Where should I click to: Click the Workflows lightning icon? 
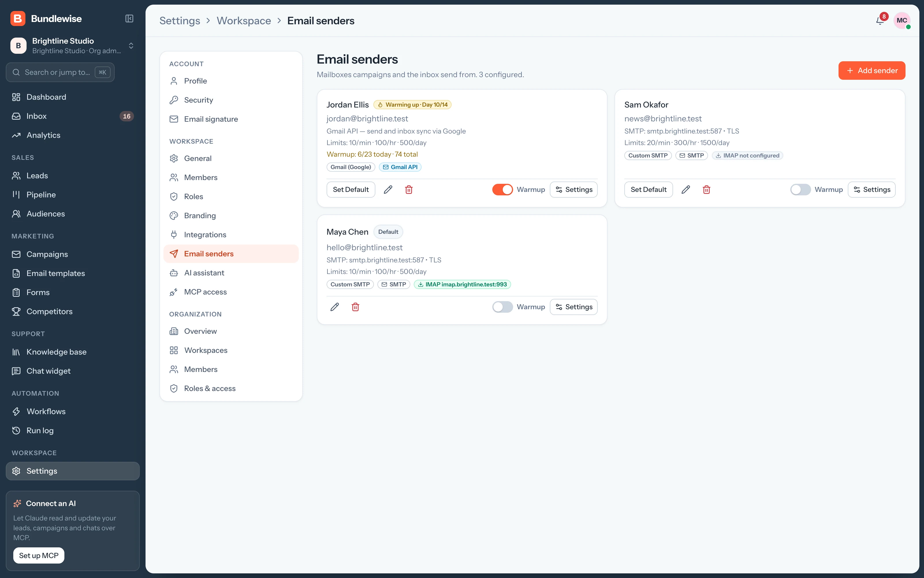pyautogui.click(x=16, y=411)
